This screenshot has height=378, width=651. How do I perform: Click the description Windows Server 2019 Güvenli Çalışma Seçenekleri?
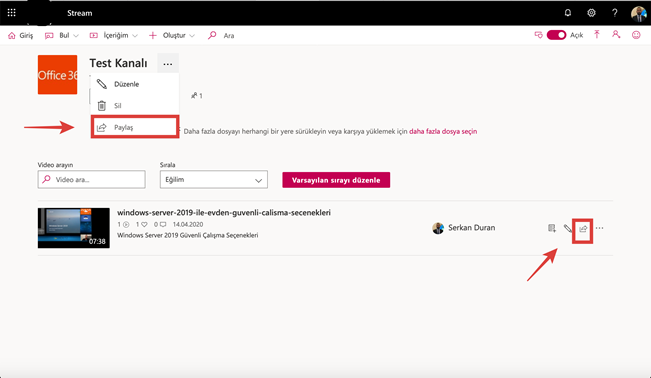[188, 235]
